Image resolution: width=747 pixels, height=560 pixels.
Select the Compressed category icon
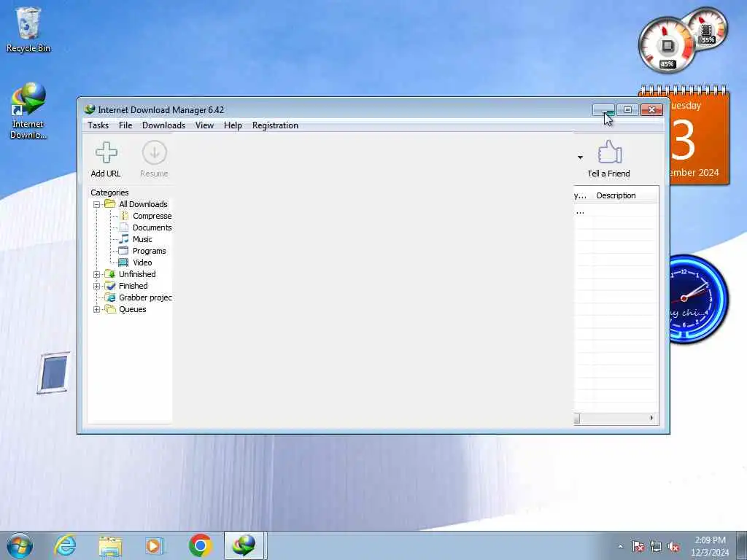[124, 216]
